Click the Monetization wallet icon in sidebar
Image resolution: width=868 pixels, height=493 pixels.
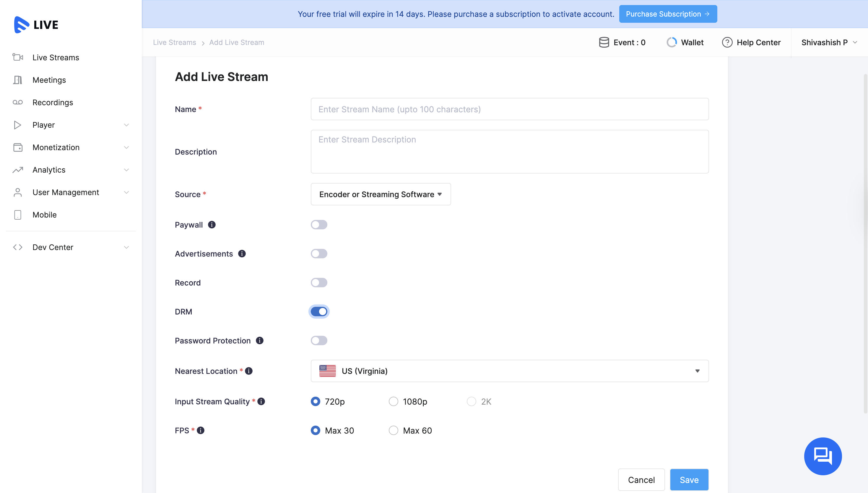(x=18, y=147)
